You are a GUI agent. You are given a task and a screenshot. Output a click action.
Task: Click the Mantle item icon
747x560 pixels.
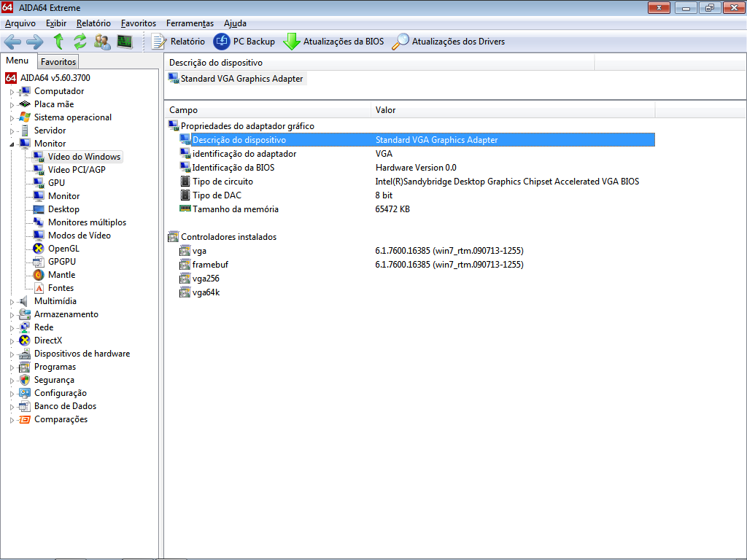(x=39, y=275)
